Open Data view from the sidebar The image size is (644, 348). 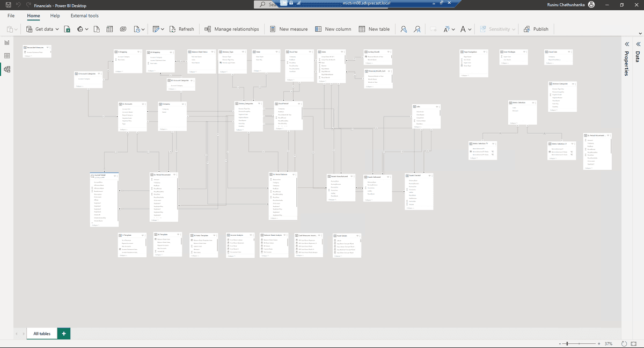coord(7,54)
